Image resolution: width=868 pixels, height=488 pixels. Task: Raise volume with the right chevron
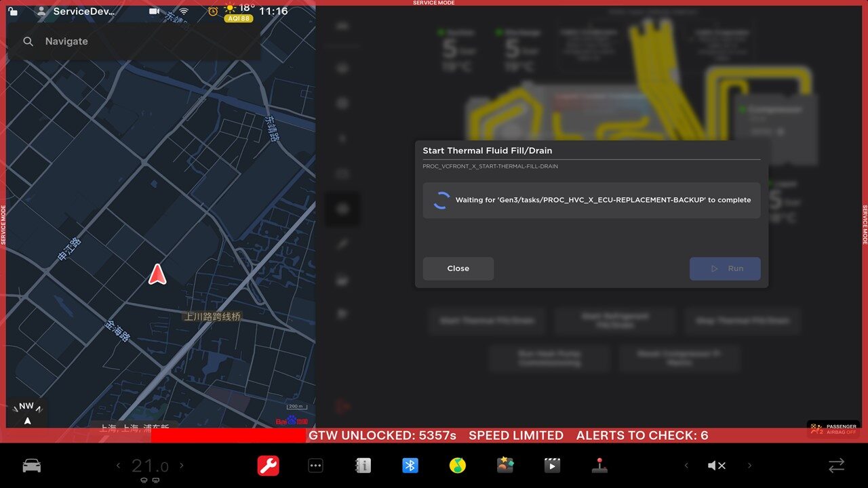coord(749,466)
